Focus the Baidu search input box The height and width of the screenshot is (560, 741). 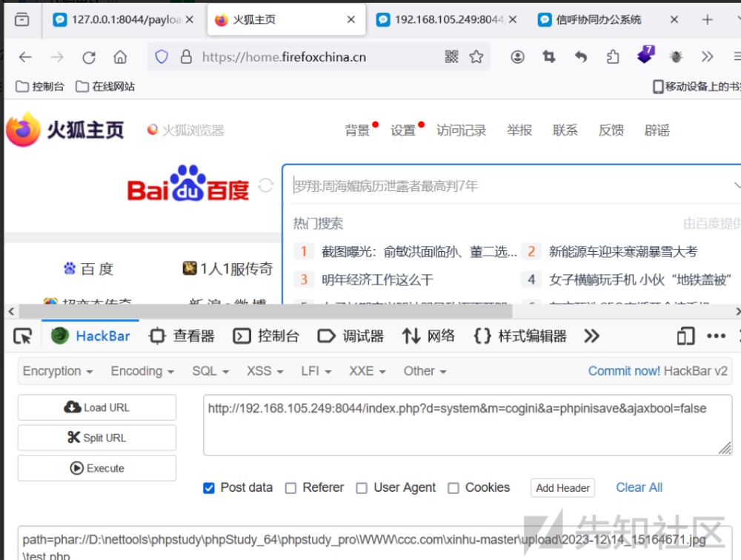point(512,185)
